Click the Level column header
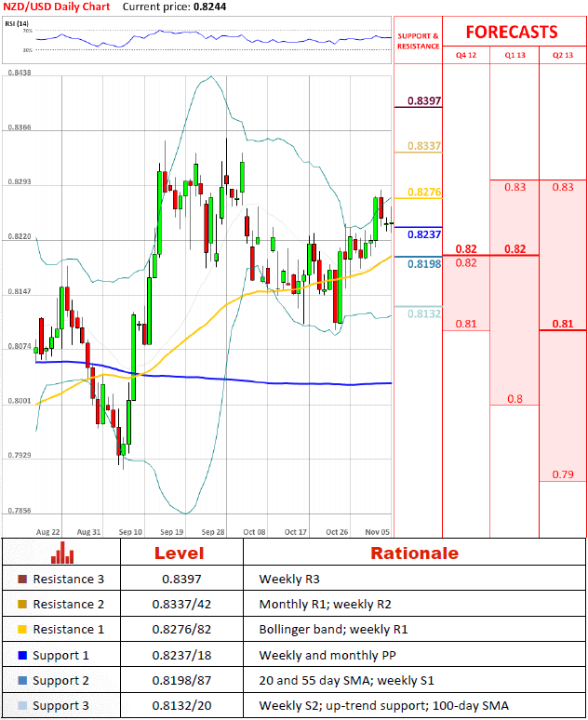This screenshot has width=588, height=720. point(180,553)
